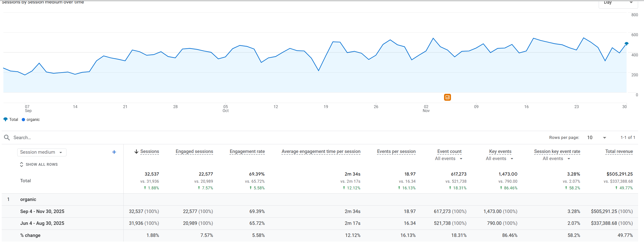Expand SHOW ALL ROWS

39,165
